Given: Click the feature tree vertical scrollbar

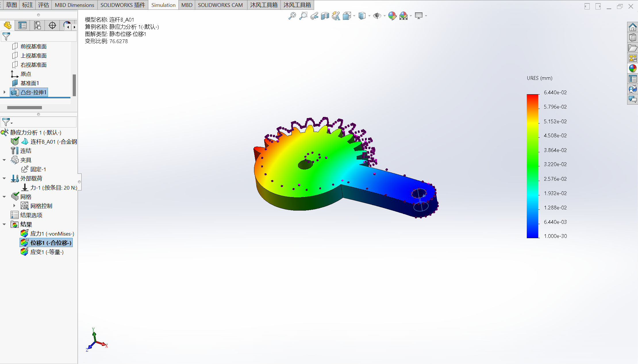Looking at the screenshot, I should coord(74,85).
